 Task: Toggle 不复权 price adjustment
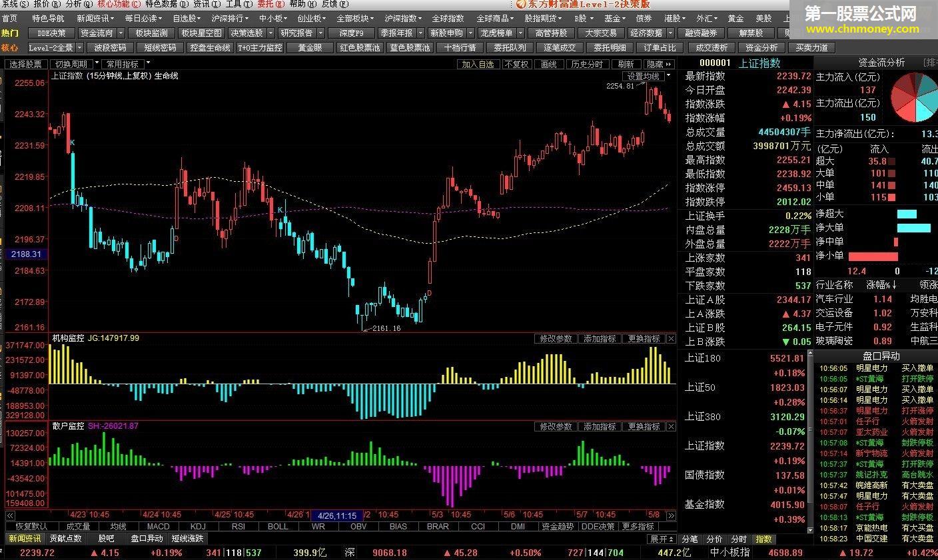click(516, 64)
